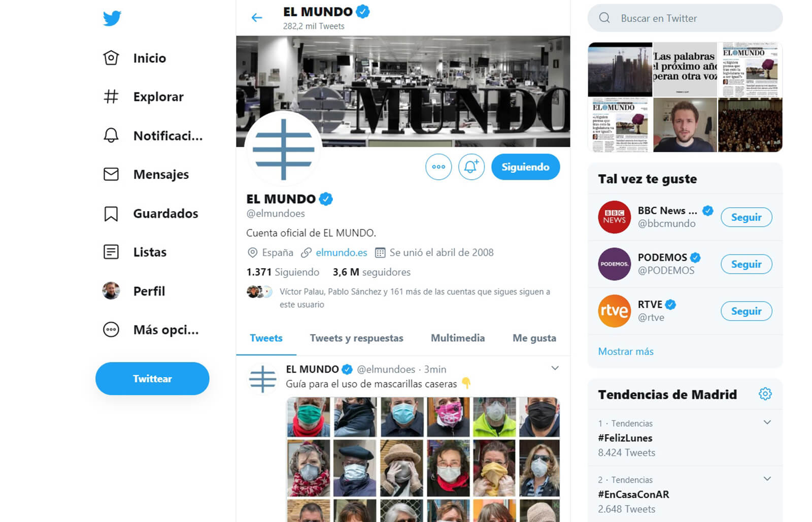Open Explorar hashtag icon

(x=111, y=96)
